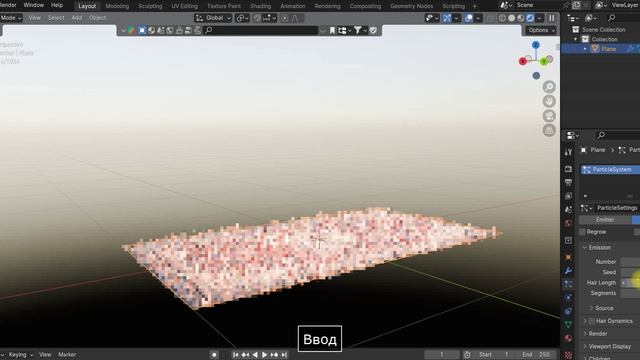Viewport: 640px width, 360px height.
Task: Expand the Source subpanel
Action: pos(591,308)
